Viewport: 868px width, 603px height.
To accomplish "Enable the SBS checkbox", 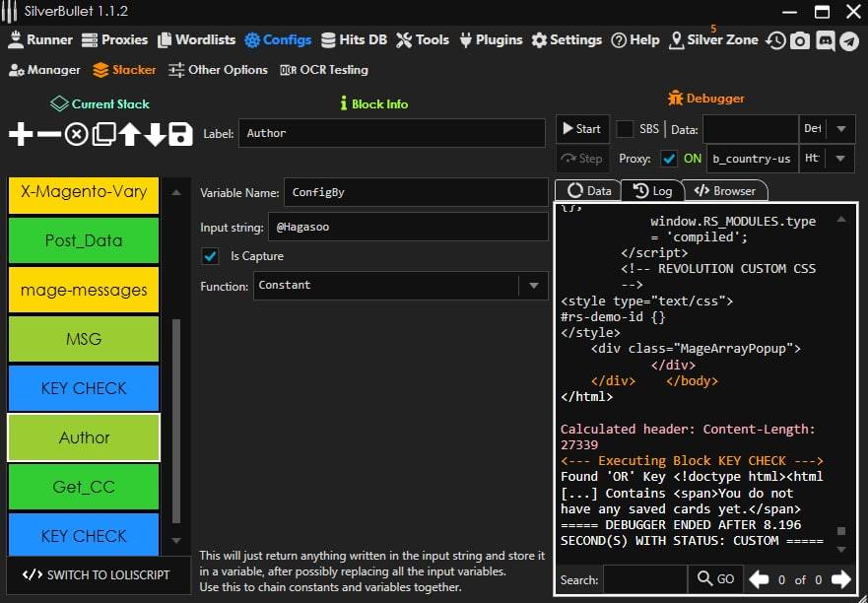I will (625, 129).
